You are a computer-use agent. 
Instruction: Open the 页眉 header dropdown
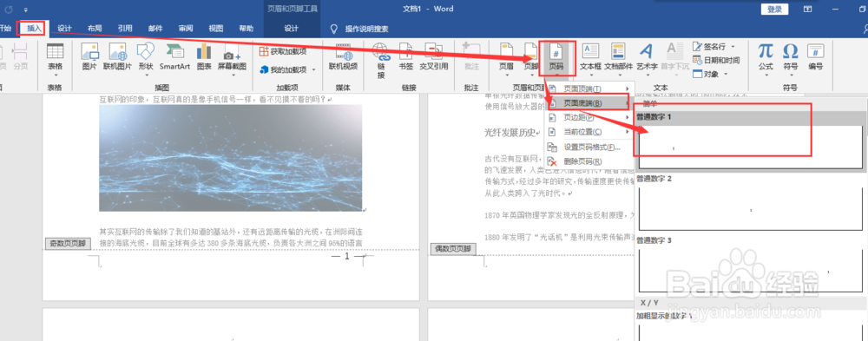click(x=506, y=58)
